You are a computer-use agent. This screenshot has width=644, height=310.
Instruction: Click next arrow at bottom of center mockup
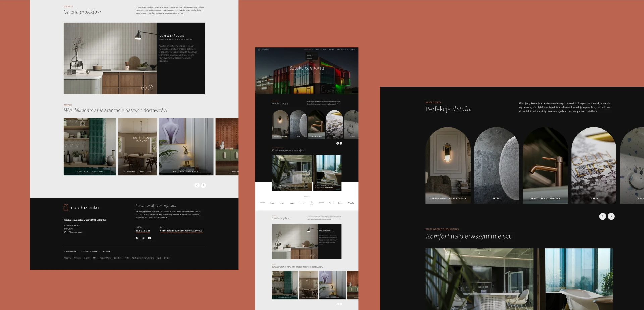pyautogui.click(x=341, y=304)
